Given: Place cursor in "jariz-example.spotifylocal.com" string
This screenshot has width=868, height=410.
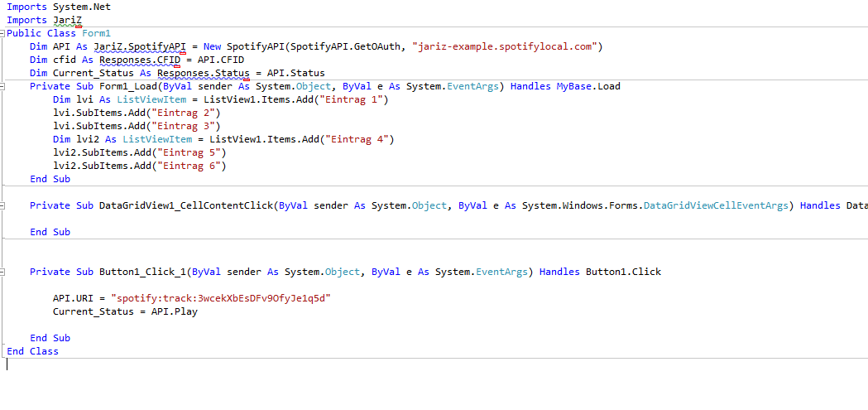Looking at the screenshot, I should point(504,46).
